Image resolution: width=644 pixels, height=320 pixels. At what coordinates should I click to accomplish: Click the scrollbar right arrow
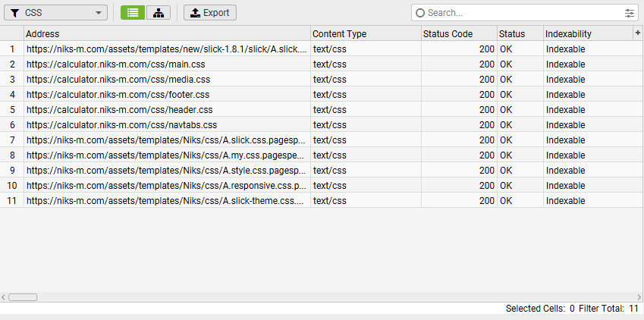pos(639,297)
